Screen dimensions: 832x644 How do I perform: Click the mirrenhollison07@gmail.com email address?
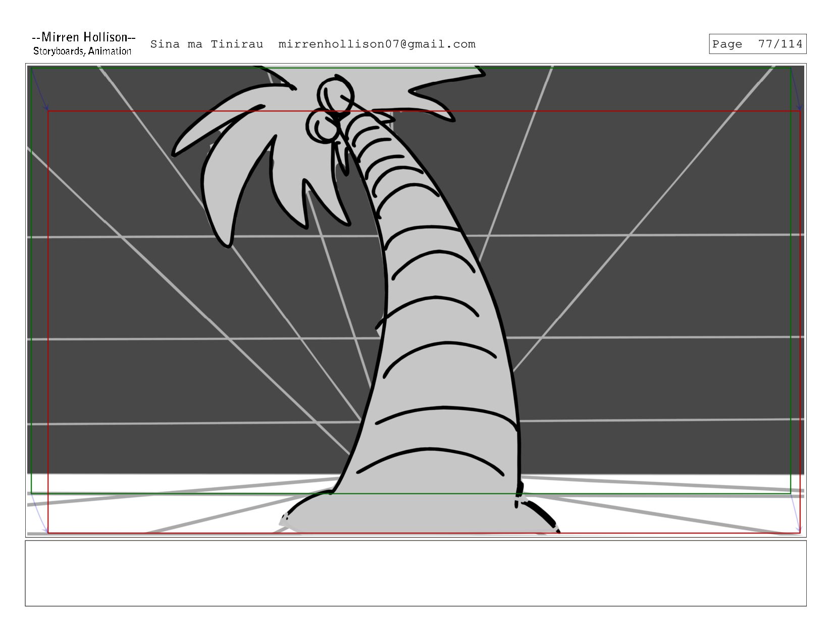tap(377, 44)
